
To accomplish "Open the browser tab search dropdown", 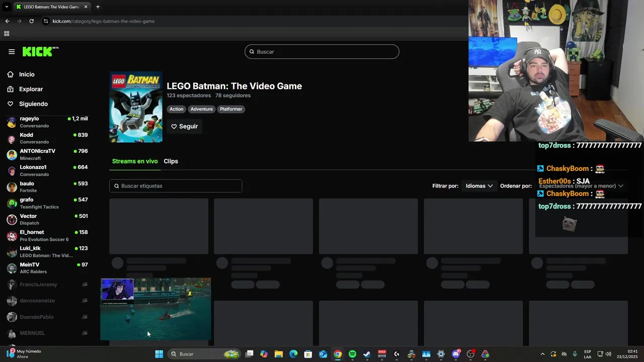I will click(7, 7).
